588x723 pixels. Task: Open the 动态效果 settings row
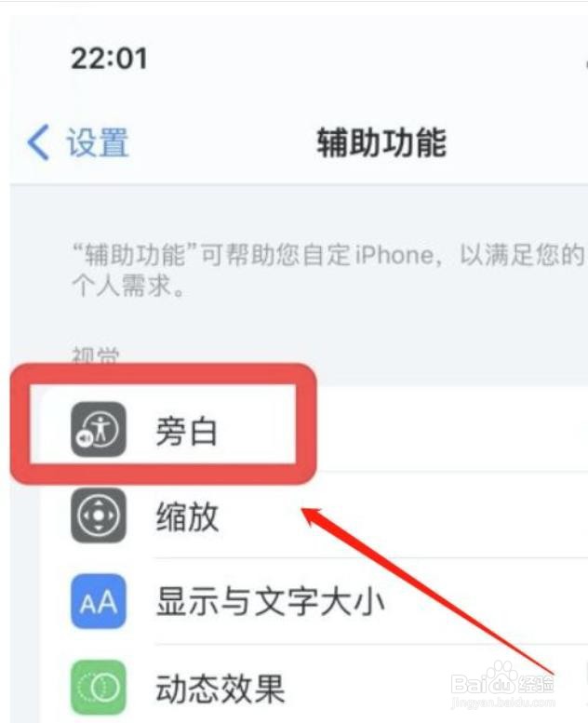[x=314, y=688]
